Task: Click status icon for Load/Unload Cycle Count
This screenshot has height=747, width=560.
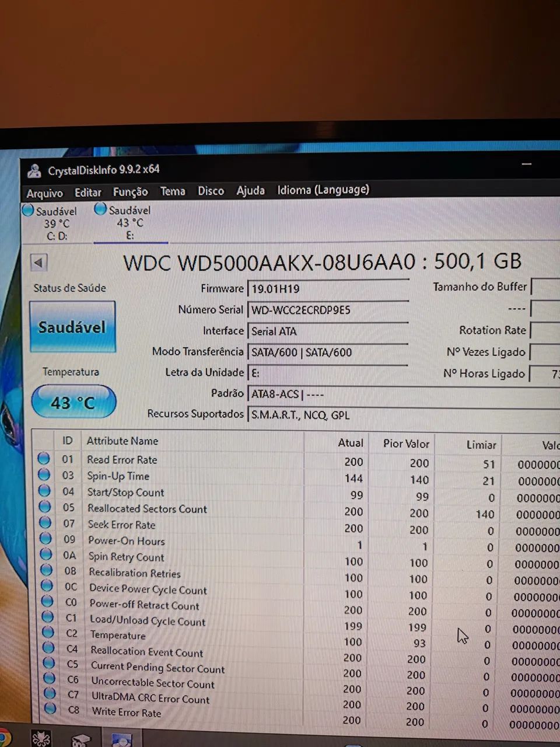Action: pyautogui.click(x=48, y=617)
